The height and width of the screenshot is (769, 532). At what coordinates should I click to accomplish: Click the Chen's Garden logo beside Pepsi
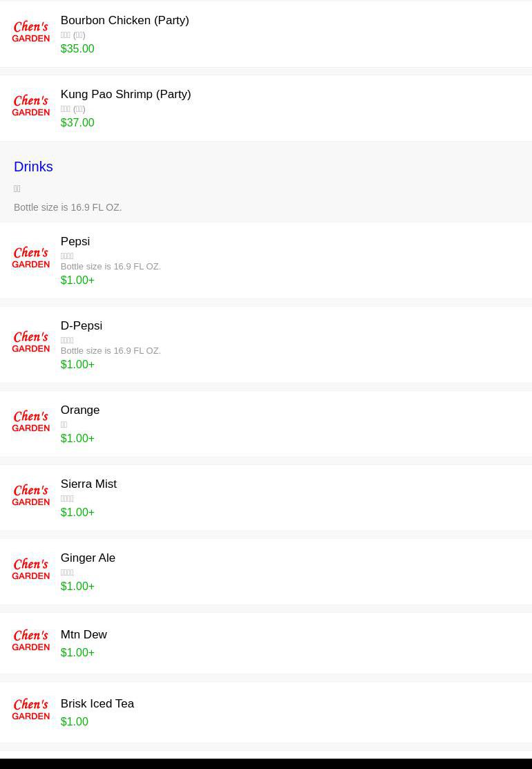31,258
